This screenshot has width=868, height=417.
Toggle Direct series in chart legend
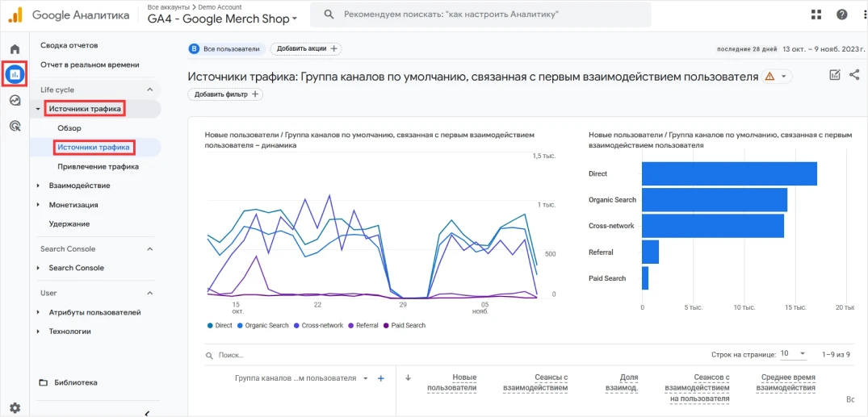click(220, 325)
